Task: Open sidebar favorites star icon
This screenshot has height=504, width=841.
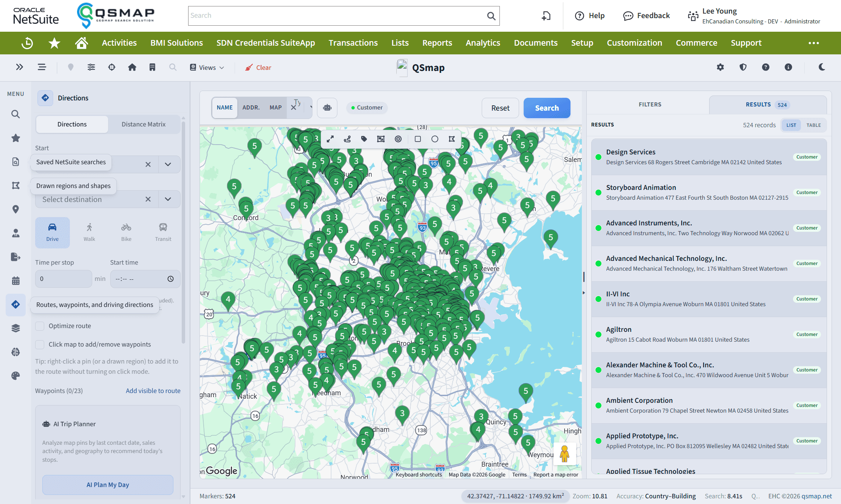Action: pos(15,138)
